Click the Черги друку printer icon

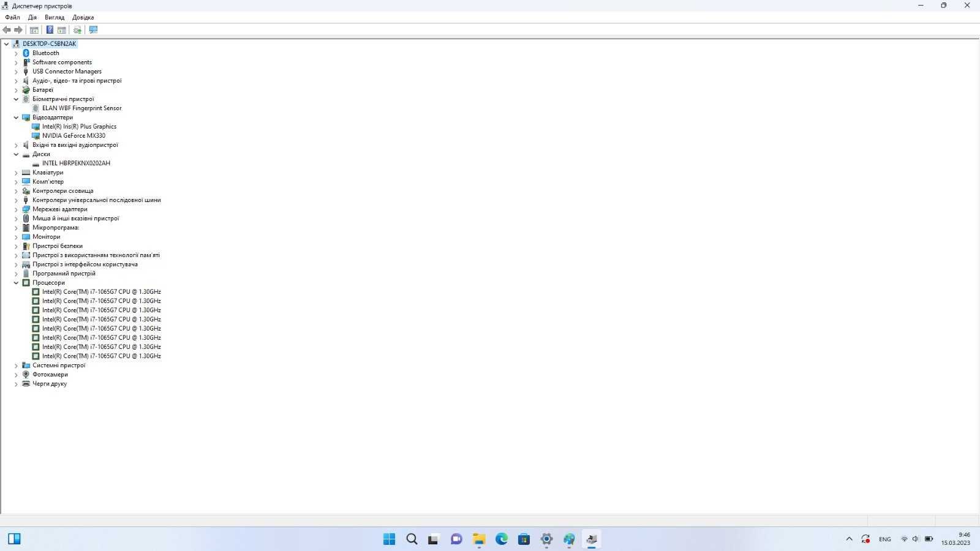point(26,384)
